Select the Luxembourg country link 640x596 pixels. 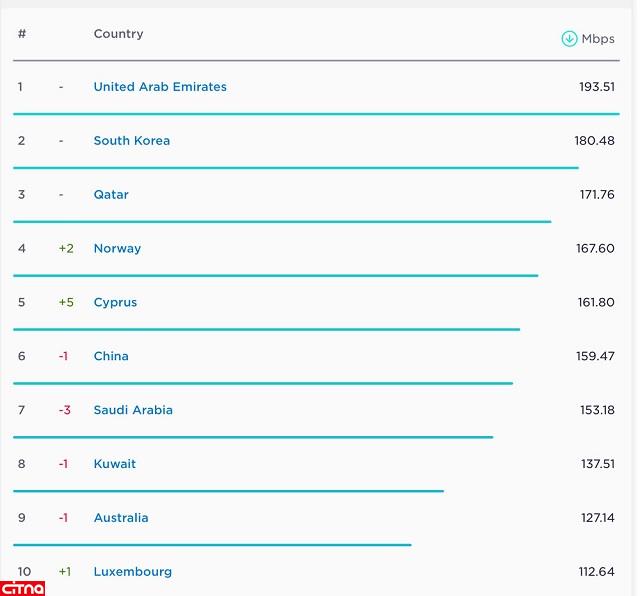[x=132, y=572]
